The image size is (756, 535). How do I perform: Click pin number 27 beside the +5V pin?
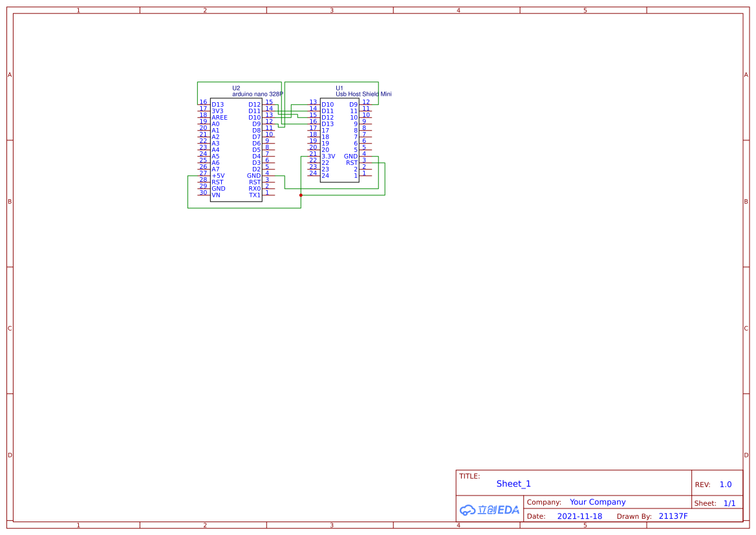(204, 173)
